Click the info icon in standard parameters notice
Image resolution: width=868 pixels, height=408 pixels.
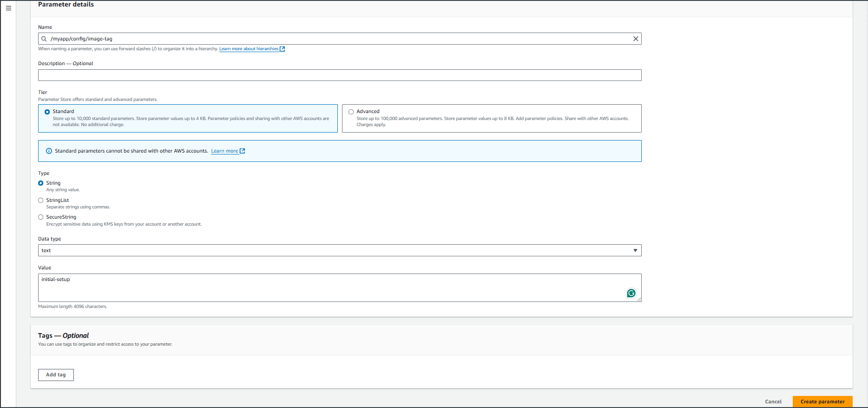coord(49,151)
